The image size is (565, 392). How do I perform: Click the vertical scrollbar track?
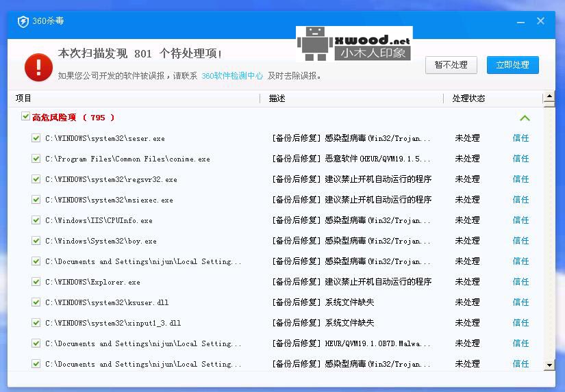click(549, 234)
